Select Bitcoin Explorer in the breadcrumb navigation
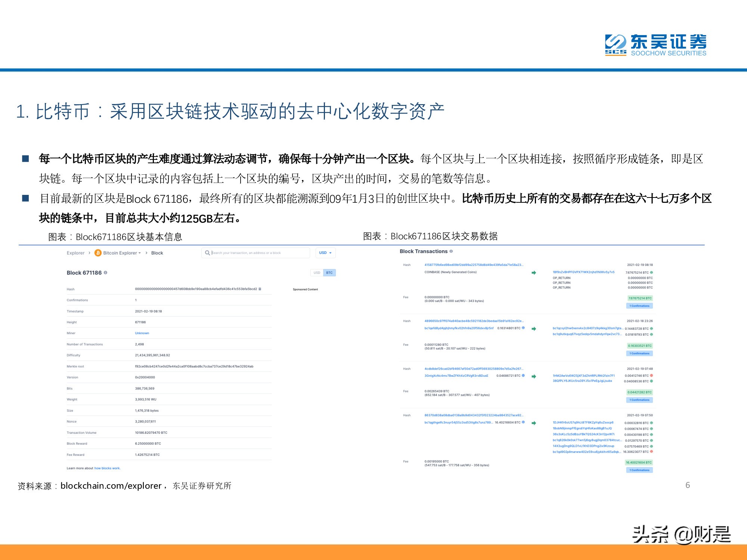747x560 pixels. [120, 253]
